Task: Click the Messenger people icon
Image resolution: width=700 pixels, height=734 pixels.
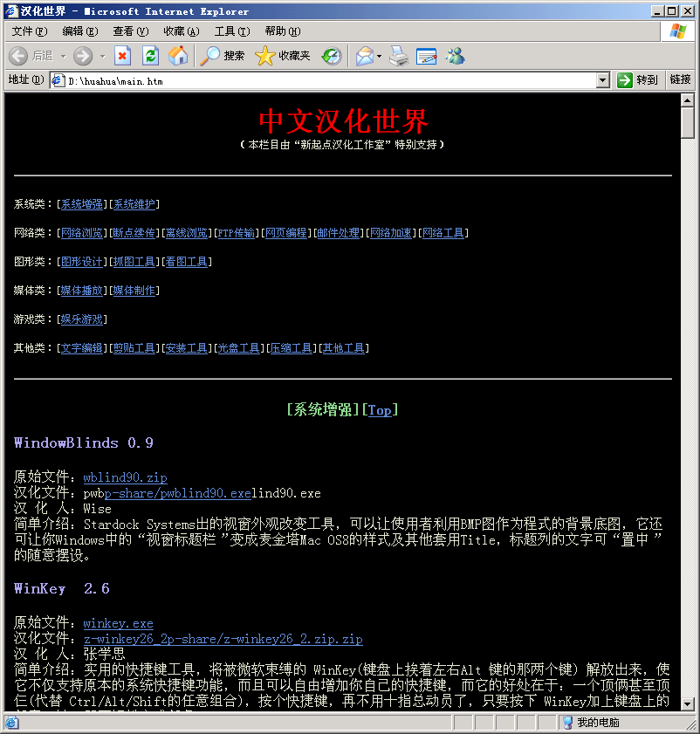Action: [455, 56]
